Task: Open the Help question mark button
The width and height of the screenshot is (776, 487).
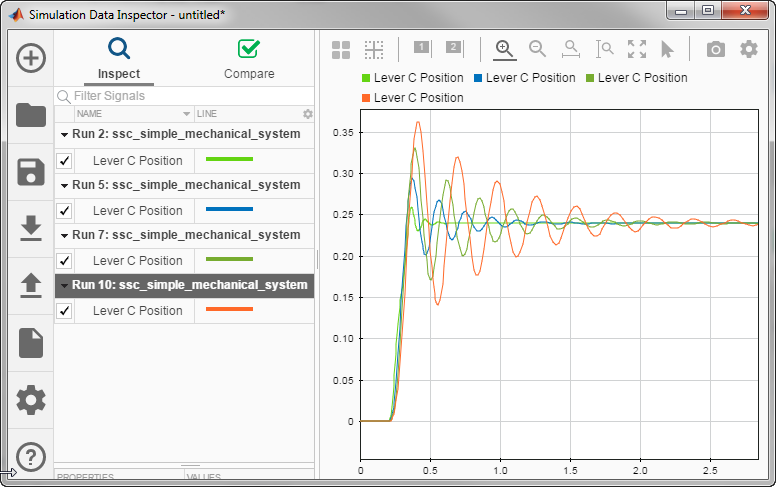Action: pyautogui.click(x=31, y=457)
